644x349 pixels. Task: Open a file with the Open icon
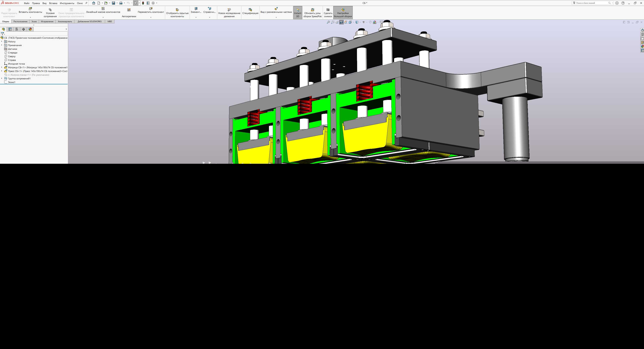pyautogui.click(x=106, y=3)
